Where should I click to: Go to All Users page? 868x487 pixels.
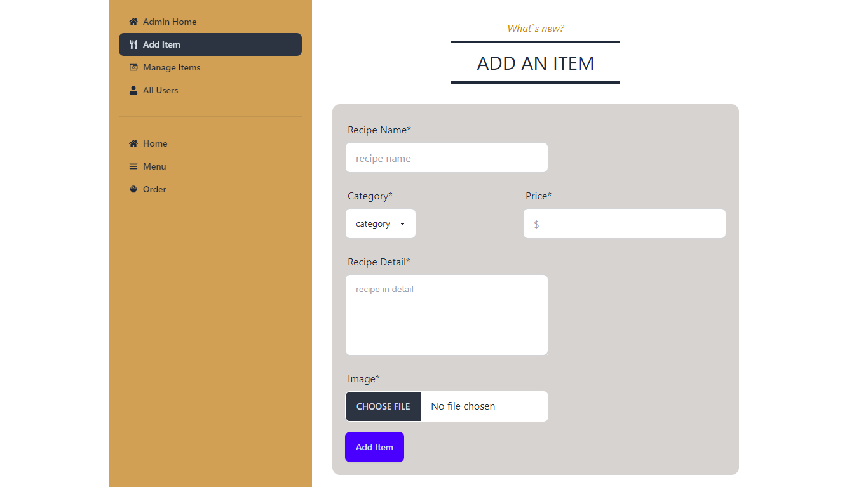tap(160, 90)
